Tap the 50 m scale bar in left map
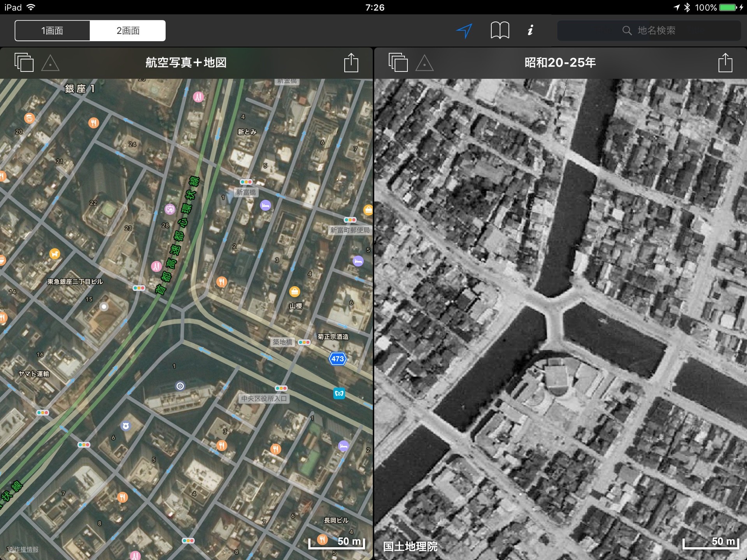This screenshot has width=747, height=560. (x=337, y=542)
